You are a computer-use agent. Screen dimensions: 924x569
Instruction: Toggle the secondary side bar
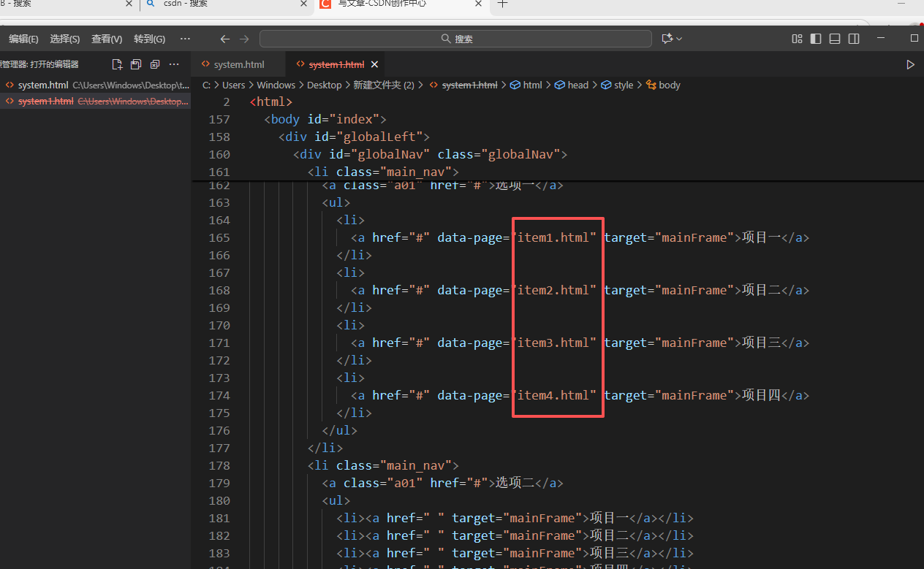click(854, 39)
